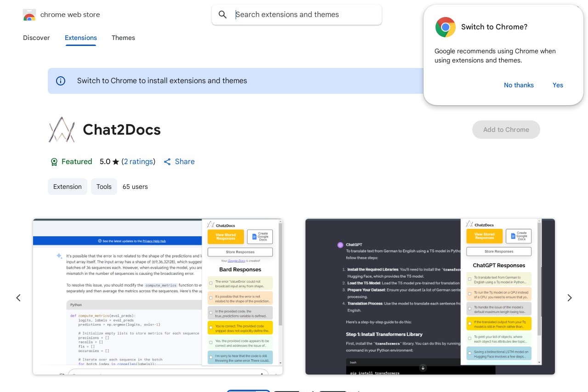Screen dimensions: 588x392
Task: Dismiss the popup with No thanks
Action: click(519, 85)
